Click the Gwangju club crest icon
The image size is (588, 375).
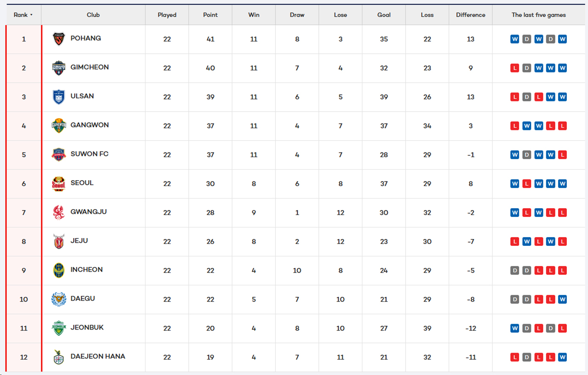click(x=58, y=213)
